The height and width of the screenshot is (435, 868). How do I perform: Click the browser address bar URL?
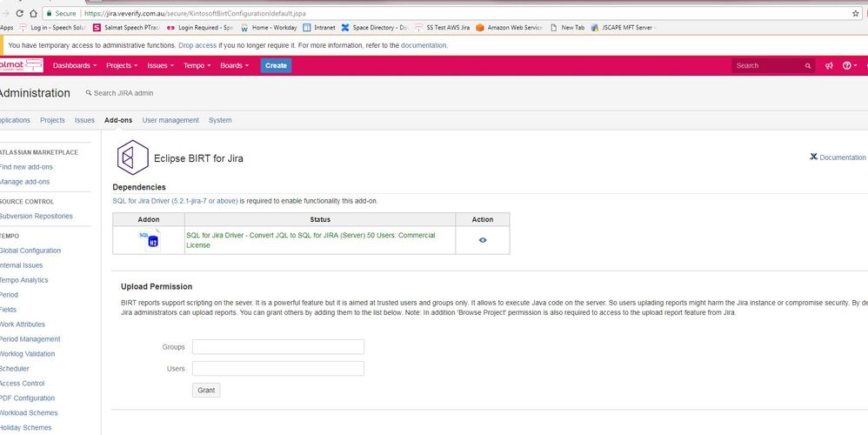195,13
